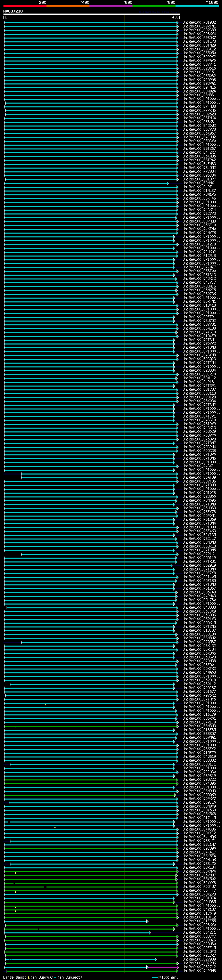
Task: Click the cyan ~100% identity legend bar
Action: coord(197,6)
